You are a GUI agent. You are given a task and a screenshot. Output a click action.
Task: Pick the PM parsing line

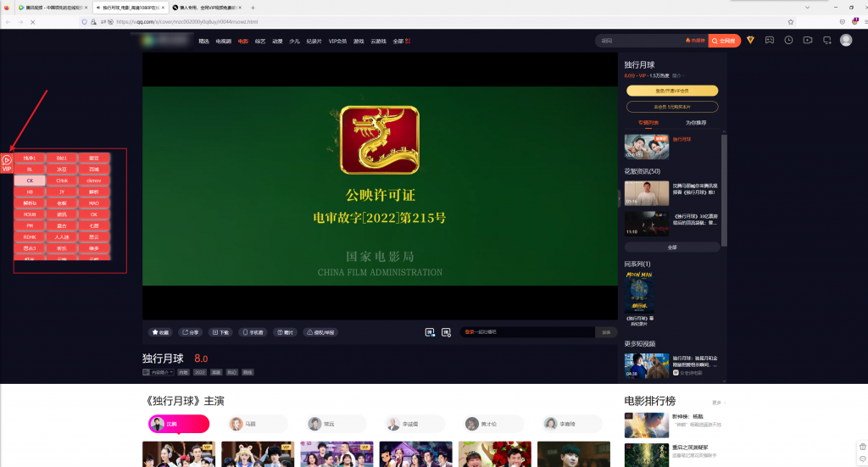pos(30,225)
